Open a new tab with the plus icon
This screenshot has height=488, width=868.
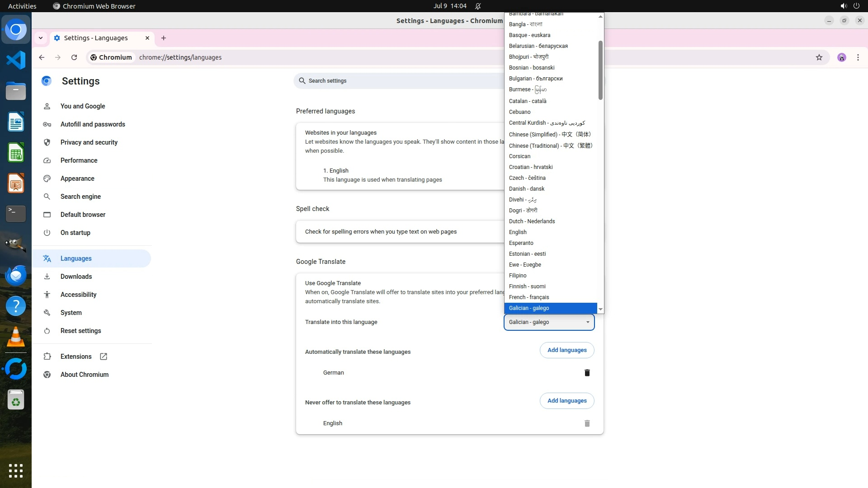coord(164,38)
